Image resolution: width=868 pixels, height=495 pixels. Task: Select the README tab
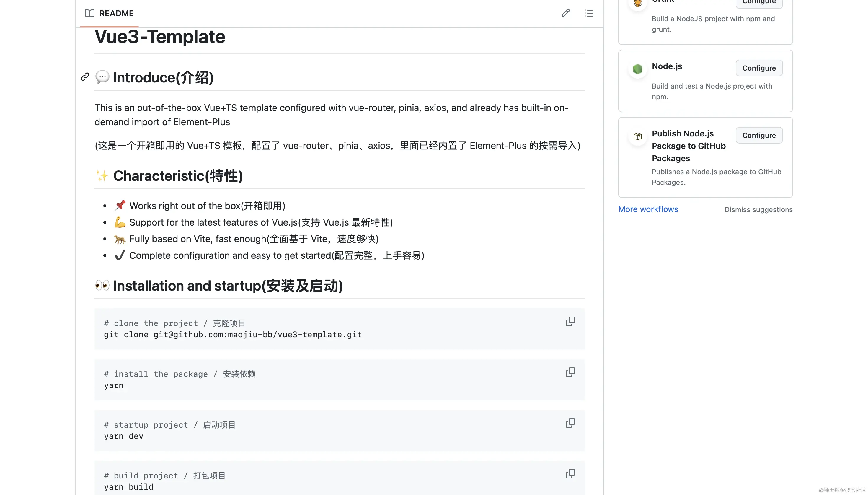tap(116, 13)
